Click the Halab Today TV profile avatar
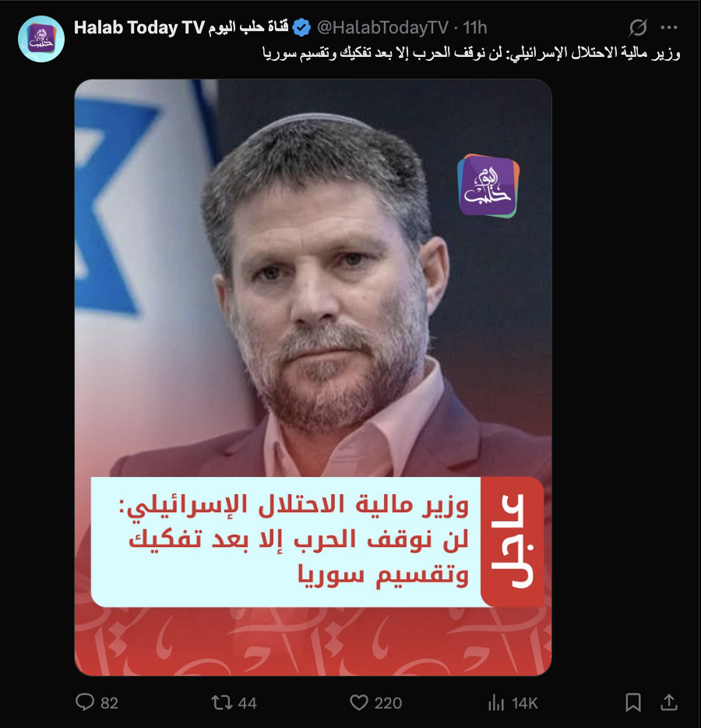701x728 pixels. tap(41, 39)
